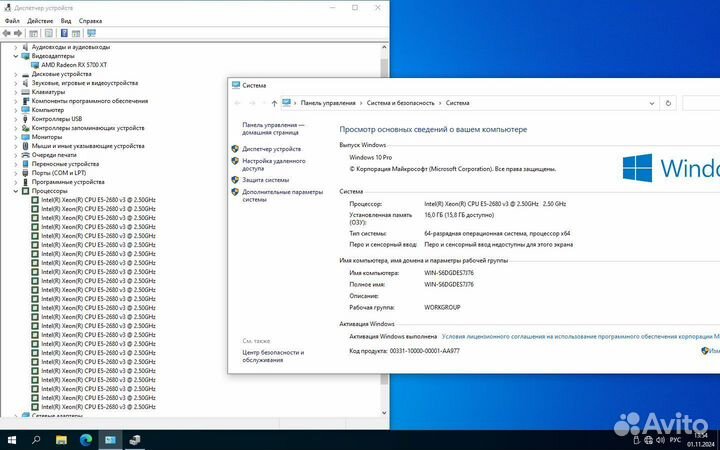The height and width of the screenshot is (450, 720).
Task: Expand the Контроллеры USB node
Action: [16, 119]
